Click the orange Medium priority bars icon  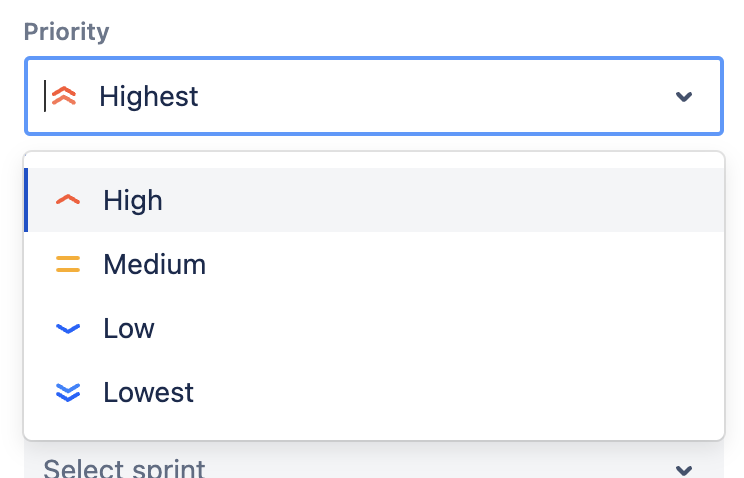(68, 265)
